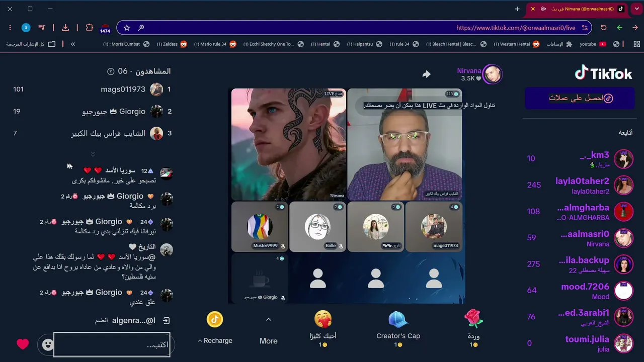Open the browser main menu dots
Image resolution: width=644 pixels, height=362 pixels.
[10, 28]
